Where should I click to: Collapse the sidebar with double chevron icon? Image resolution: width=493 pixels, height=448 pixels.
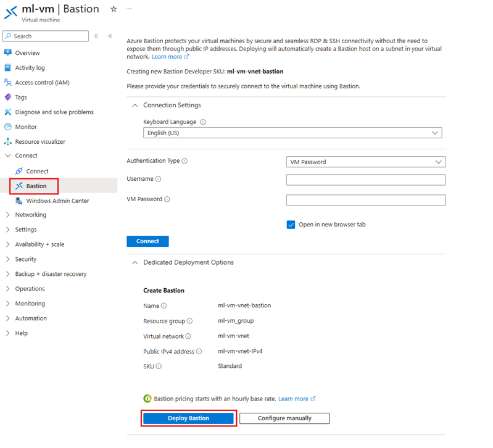coord(110,36)
